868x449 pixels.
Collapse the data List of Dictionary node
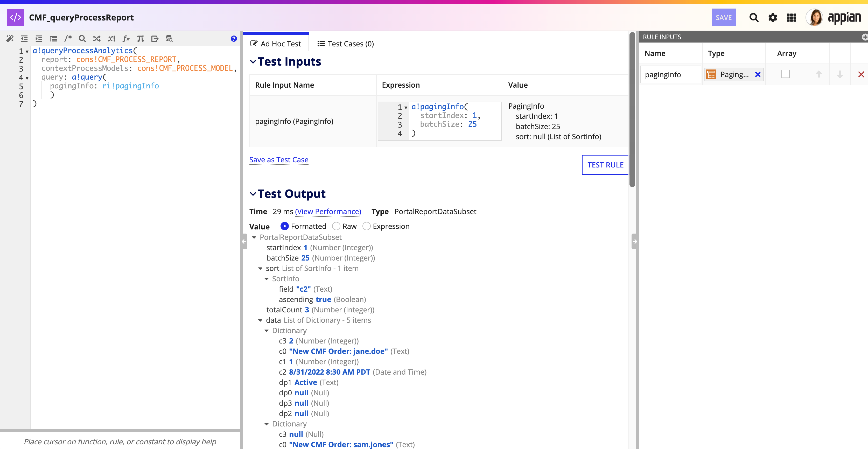click(260, 320)
